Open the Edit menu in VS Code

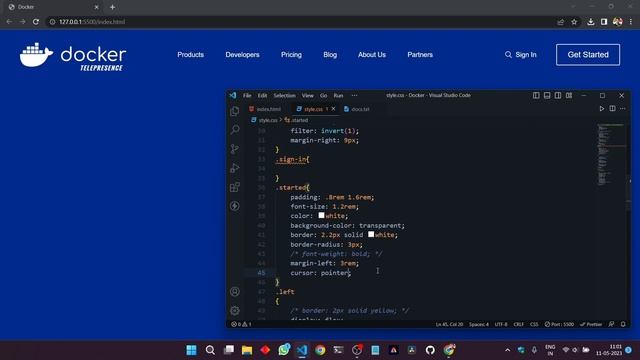tap(262, 96)
